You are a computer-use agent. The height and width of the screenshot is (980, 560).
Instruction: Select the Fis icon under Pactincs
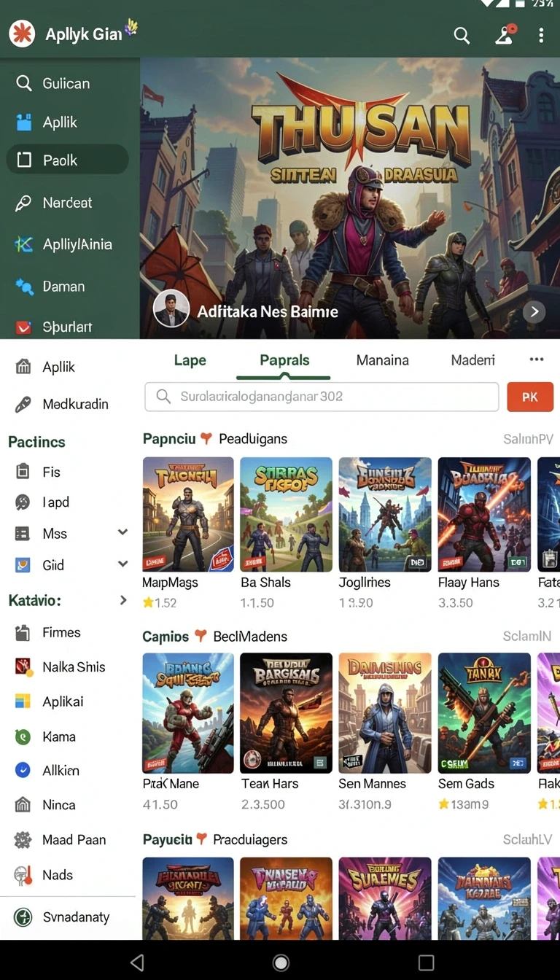click(x=23, y=472)
